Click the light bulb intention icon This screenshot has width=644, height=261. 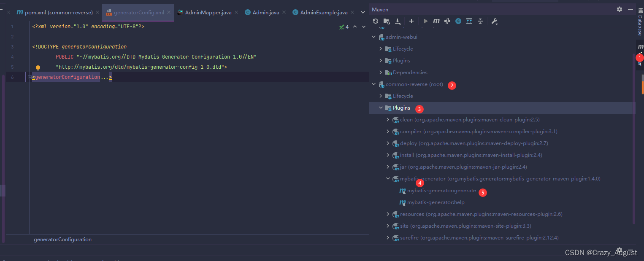pyautogui.click(x=38, y=67)
